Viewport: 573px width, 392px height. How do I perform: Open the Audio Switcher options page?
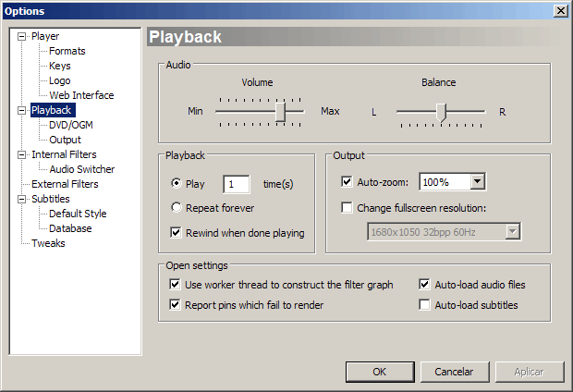point(82,169)
